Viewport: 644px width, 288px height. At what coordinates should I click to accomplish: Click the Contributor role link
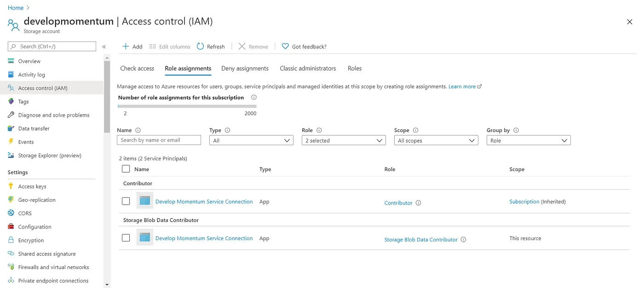click(398, 203)
